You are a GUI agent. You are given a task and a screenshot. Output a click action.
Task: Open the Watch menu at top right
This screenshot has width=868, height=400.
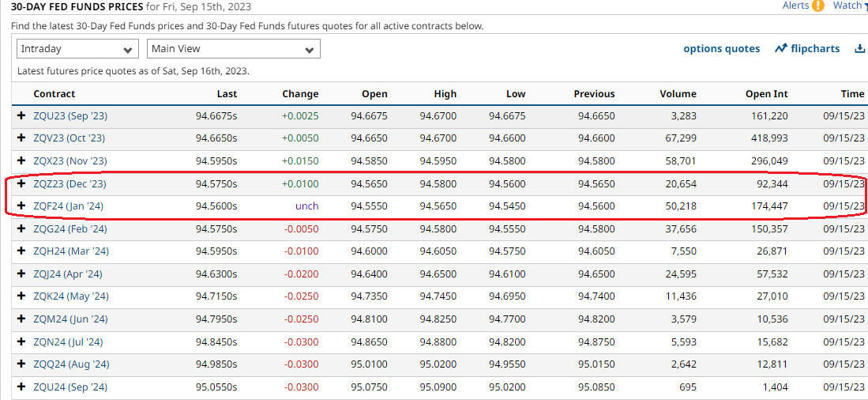click(849, 6)
